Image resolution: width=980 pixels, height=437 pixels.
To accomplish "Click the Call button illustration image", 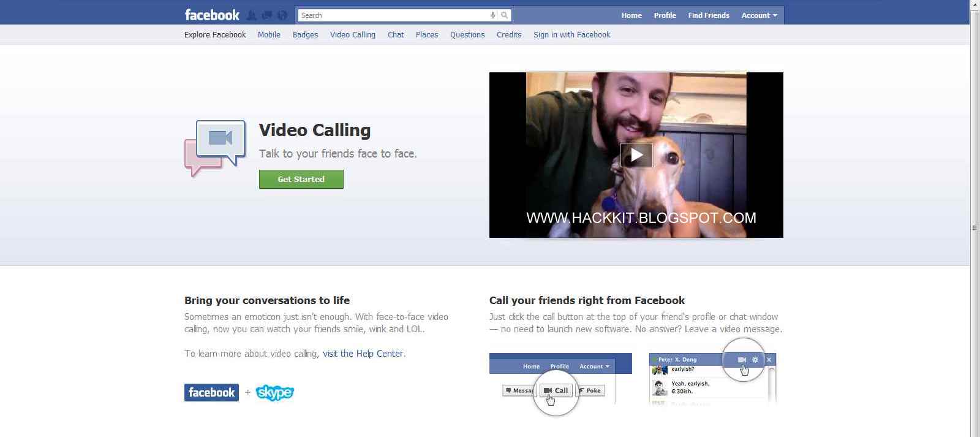I will coord(560,384).
